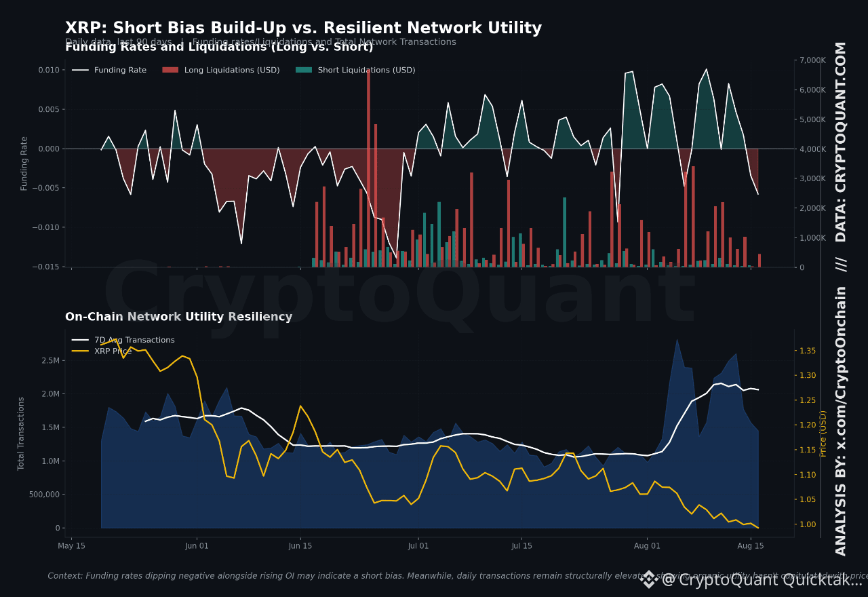Click the '2,000K' liquidation axis tick

[813, 208]
